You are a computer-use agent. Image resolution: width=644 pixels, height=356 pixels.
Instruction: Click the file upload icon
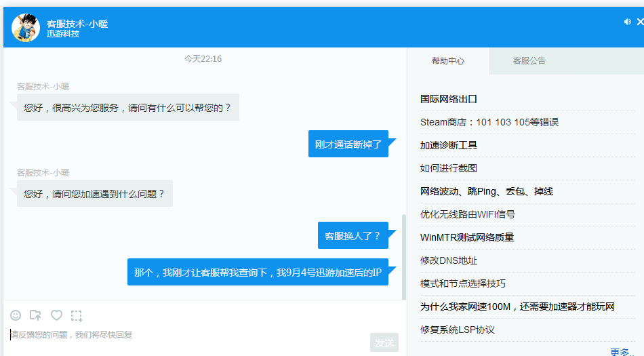(36, 315)
